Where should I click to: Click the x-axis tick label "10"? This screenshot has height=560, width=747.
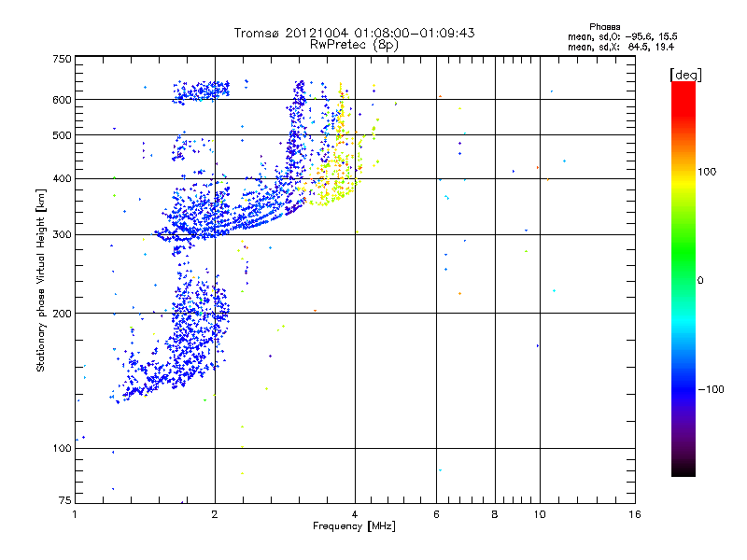point(540,514)
